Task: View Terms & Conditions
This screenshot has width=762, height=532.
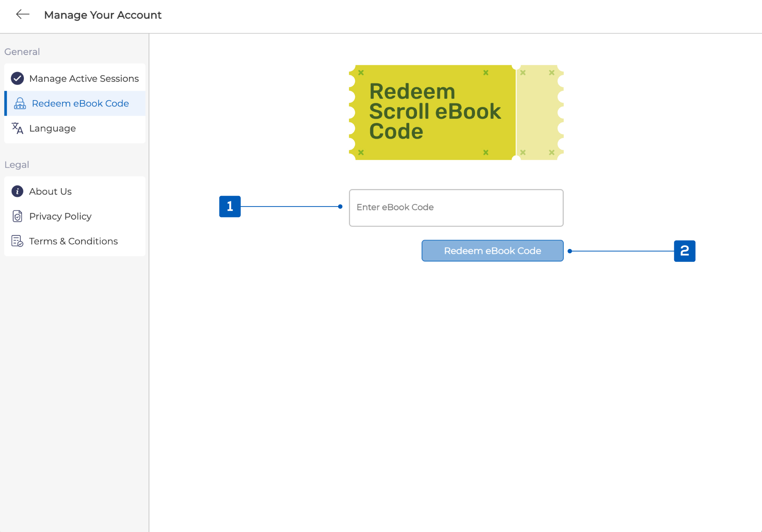Action: 73,241
